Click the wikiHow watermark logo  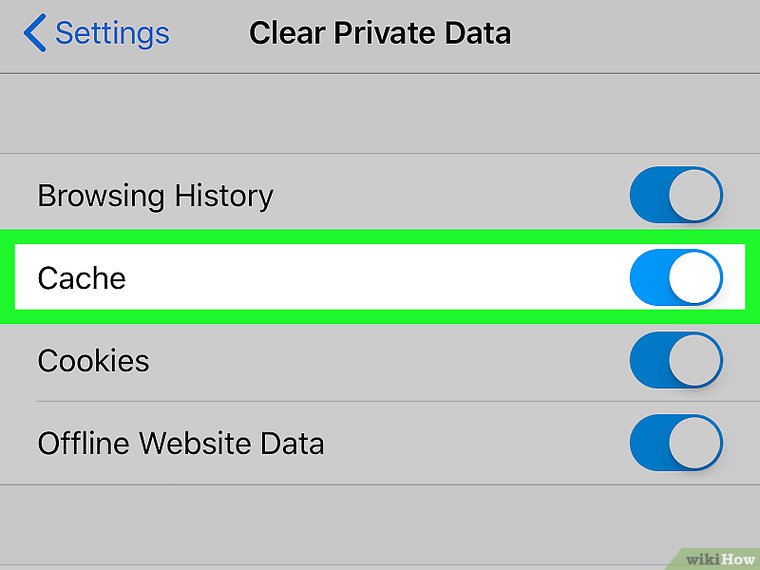point(718,556)
